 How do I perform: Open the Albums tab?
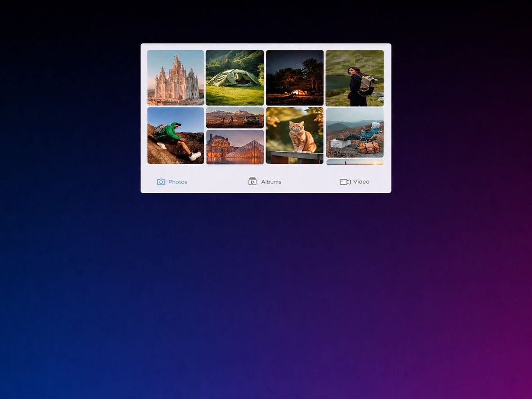tap(265, 181)
